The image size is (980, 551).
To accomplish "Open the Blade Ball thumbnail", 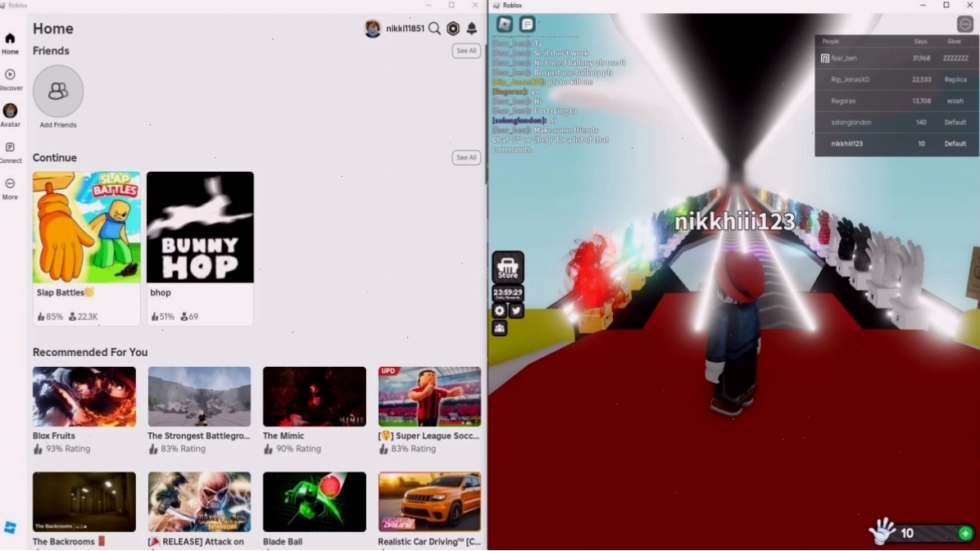I will [315, 502].
